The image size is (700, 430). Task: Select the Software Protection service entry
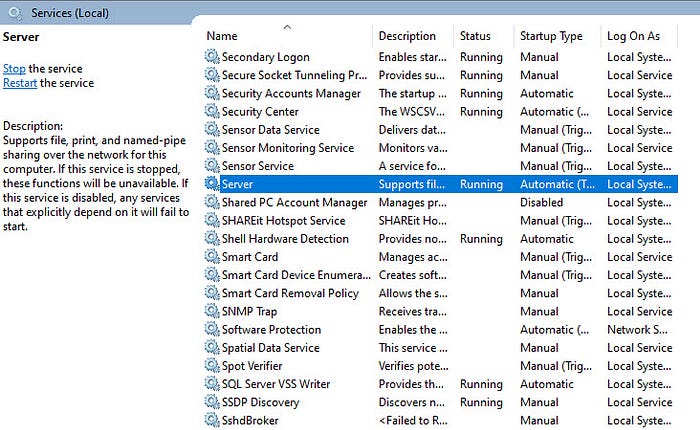pyautogui.click(x=440, y=330)
